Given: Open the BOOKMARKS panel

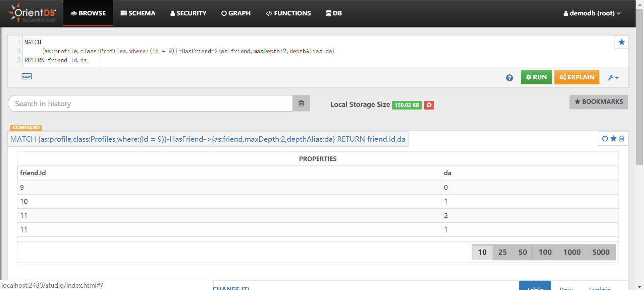Looking at the screenshot, I should coord(599,102).
